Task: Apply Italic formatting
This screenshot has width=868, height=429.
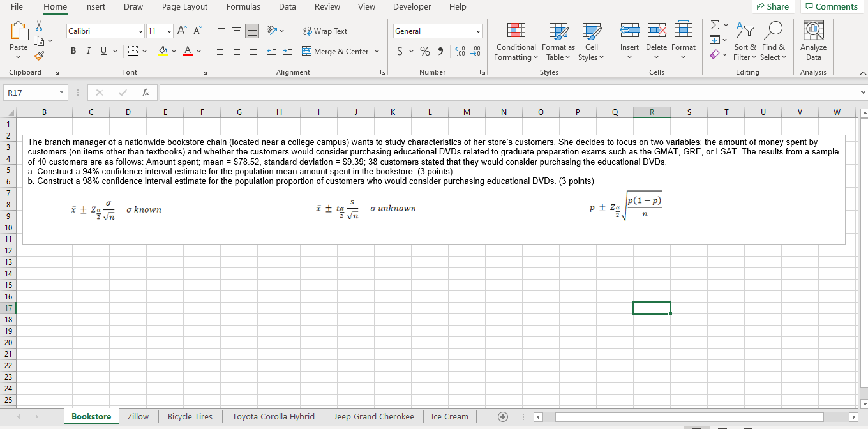Action: click(x=88, y=51)
